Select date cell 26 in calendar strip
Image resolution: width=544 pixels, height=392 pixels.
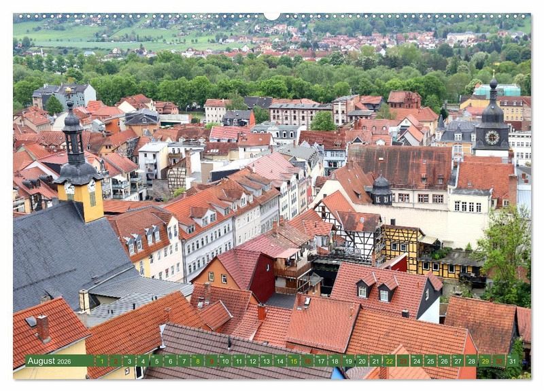click(445, 361)
